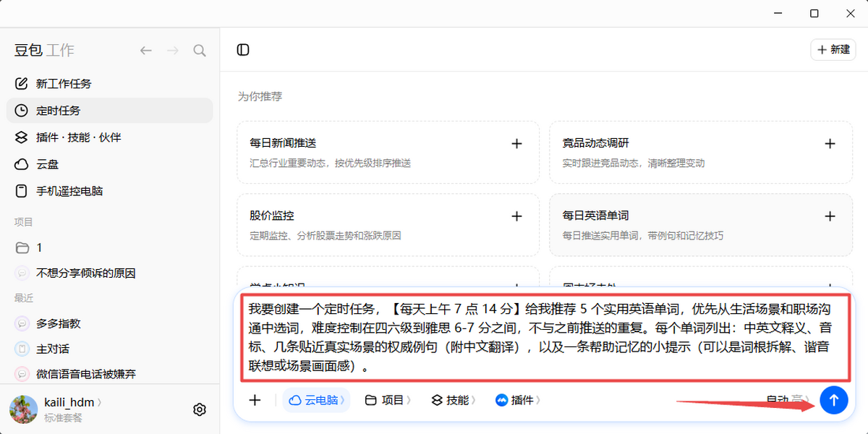Screen dimensions: 868x434
Task: Open the 技能 dropdown in composer
Action: [454, 400]
